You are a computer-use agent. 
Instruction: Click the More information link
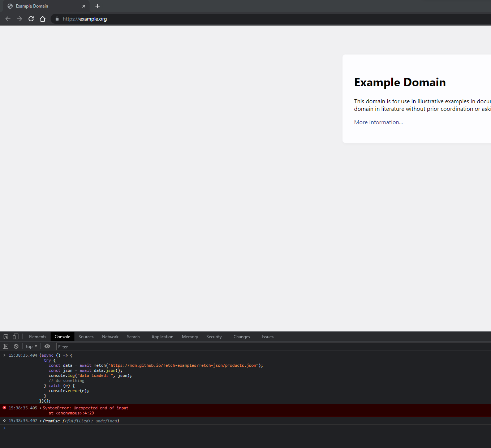(378, 122)
